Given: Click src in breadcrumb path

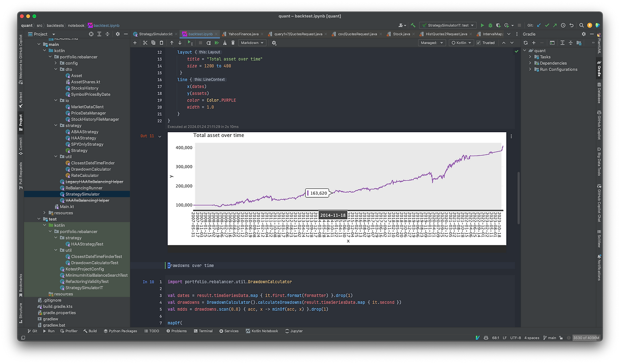Looking at the screenshot, I should tap(39, 25).
